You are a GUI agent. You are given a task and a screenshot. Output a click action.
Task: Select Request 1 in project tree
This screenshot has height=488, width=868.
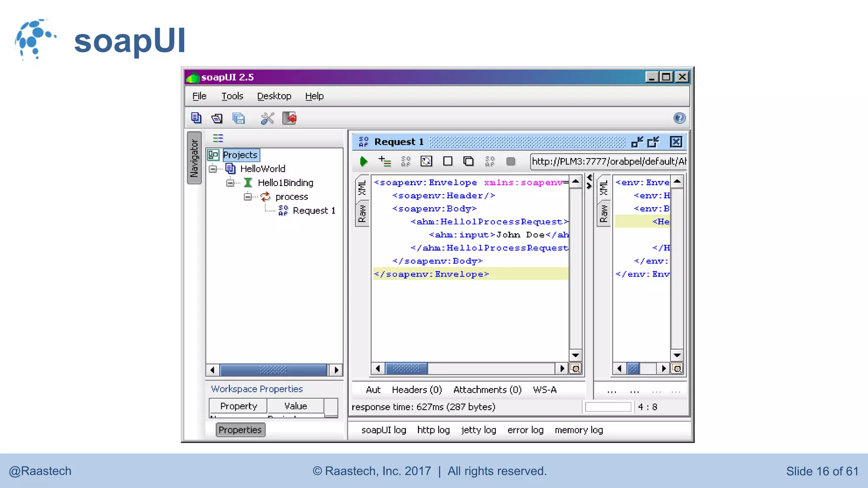click(x=314, y=211)
